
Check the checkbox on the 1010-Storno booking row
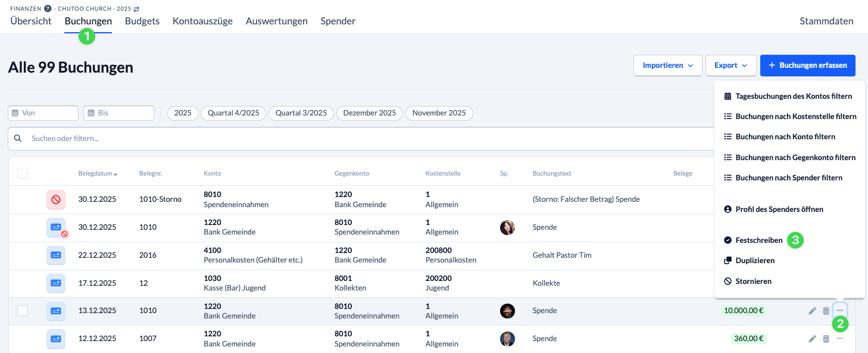[x=22, y=199]
